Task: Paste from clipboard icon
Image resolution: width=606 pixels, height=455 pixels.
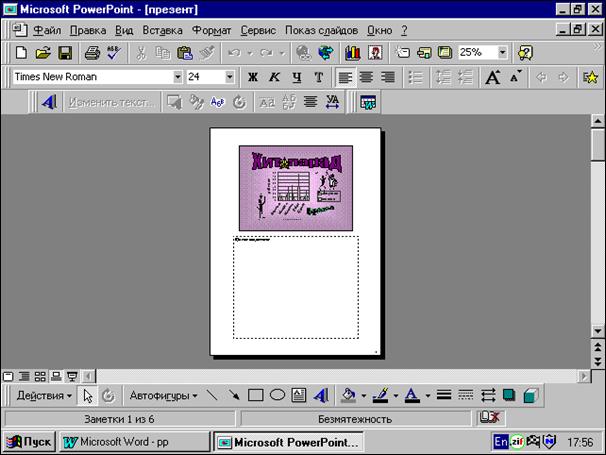Action: (185, 52)
